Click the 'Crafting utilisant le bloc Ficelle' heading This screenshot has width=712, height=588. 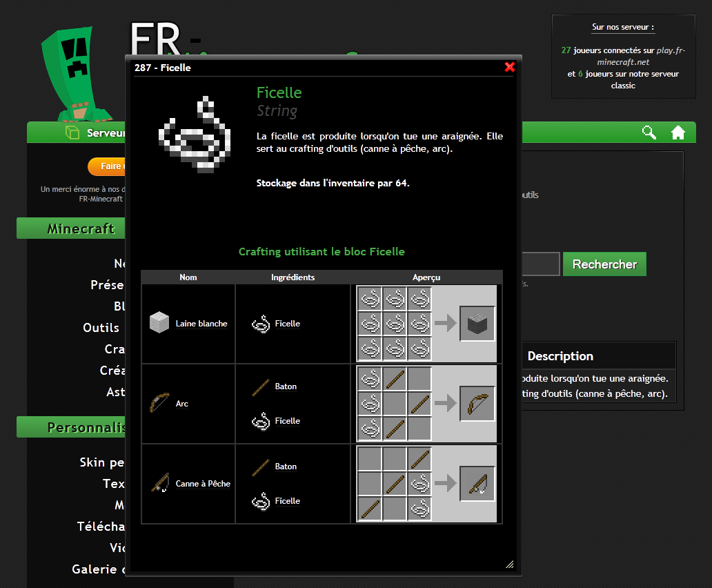[322, 251]
